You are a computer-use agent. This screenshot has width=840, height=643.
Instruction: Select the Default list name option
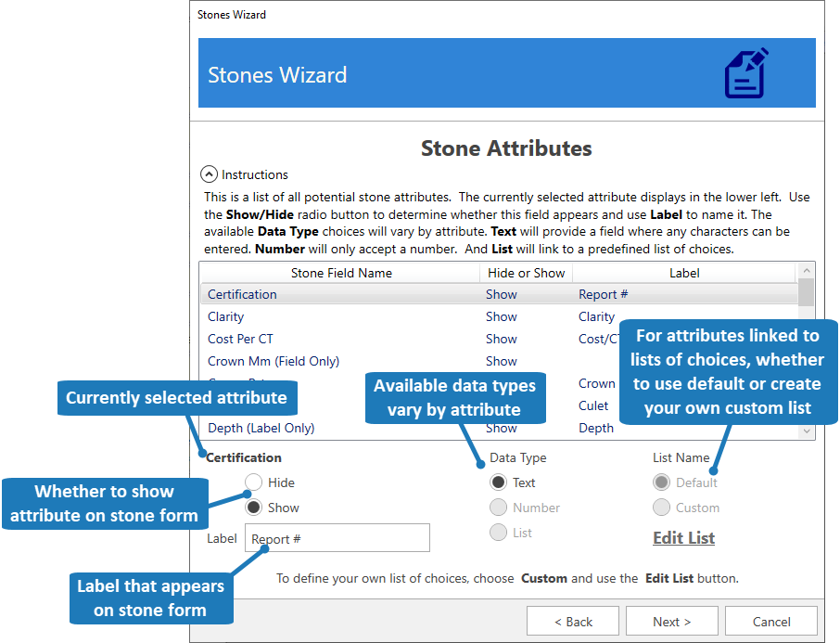coord(662,482)
